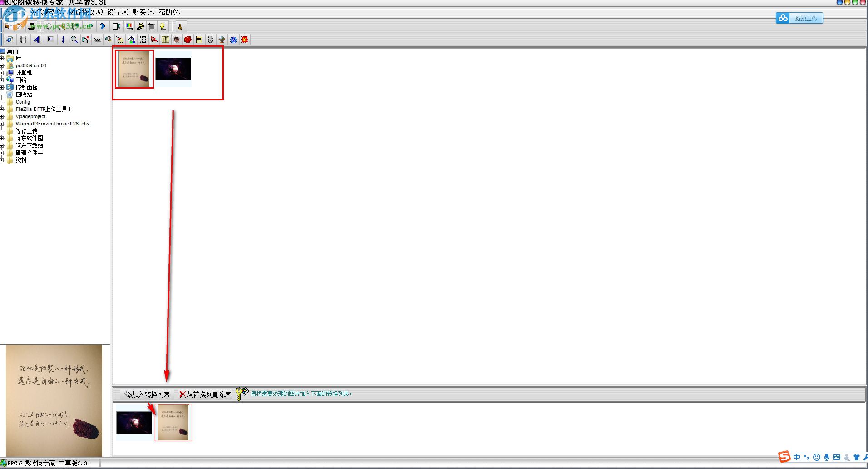Viewport: 868px width, 469px height.
Task: Select the brush with dotted line icon
Action: click(x=119, y=40)
